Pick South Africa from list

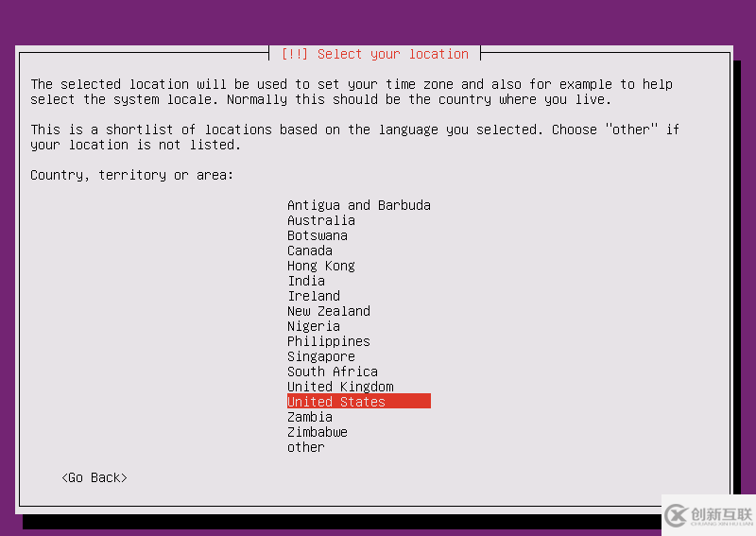(x=333, y=372)
